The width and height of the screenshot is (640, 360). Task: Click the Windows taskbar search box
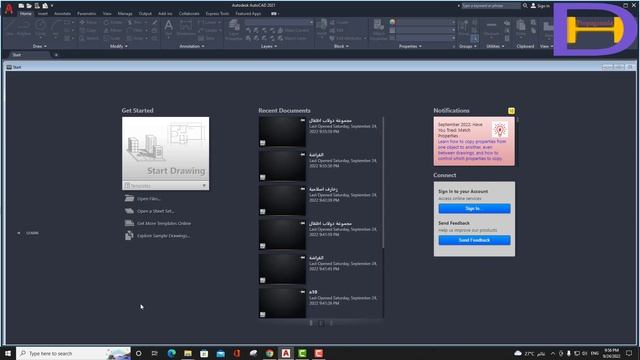click(73, 353)
